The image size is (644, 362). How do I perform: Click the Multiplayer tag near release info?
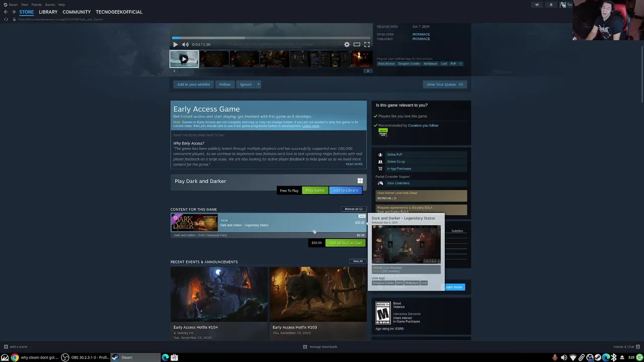pyautogui.click(x=431, y=64)
